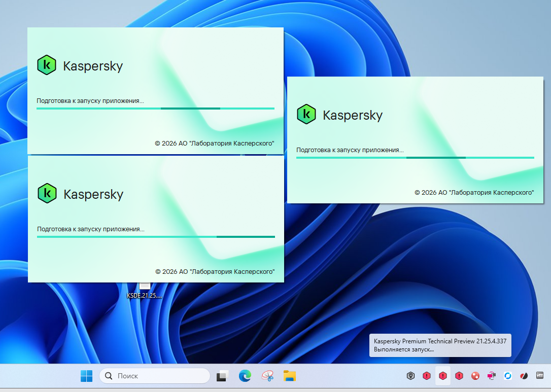Screen dimensions: 551x392
Task: Click the "Kaspersky" wordmark in the right splash window
Action: point(353,115)
